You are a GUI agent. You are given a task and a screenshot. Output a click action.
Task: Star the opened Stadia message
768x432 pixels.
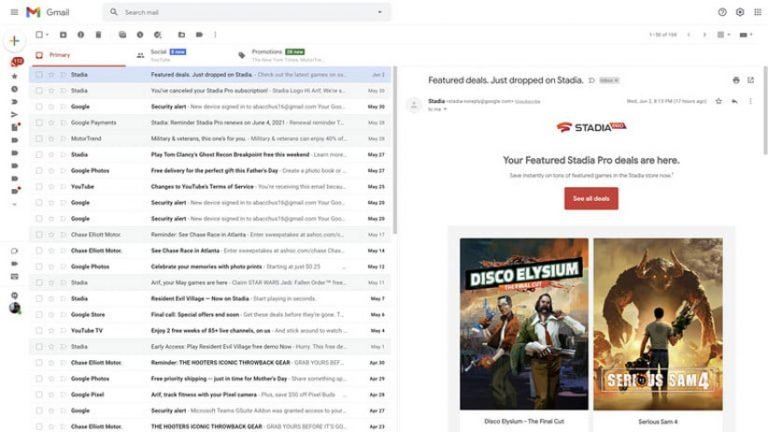click(718, 101)
